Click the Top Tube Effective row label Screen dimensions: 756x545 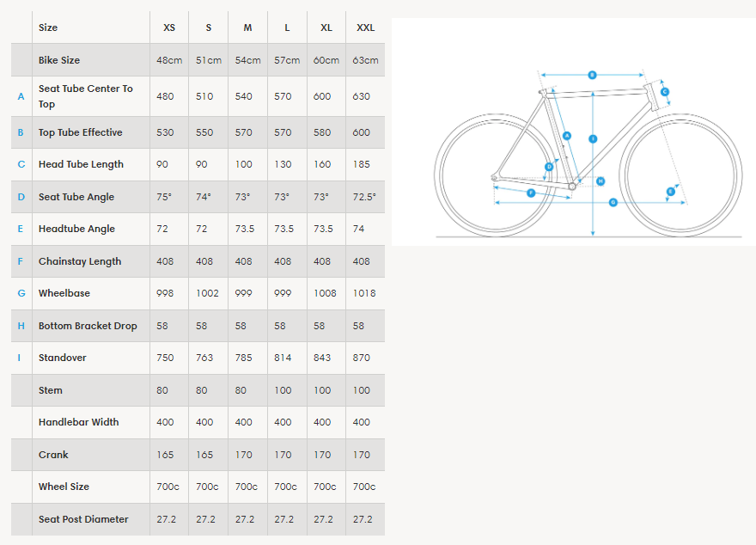tap(81, 132)
